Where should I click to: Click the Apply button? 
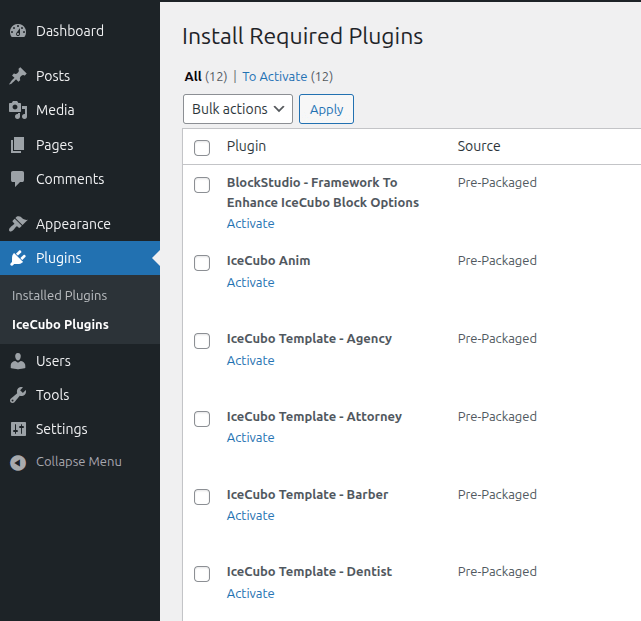click(x=326, y=109)
